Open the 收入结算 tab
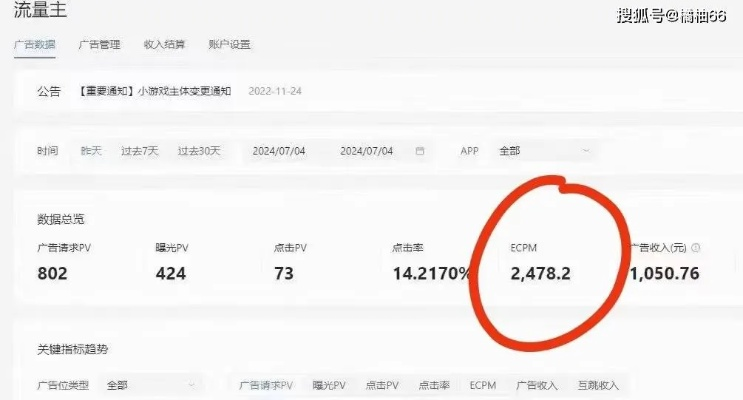Viewport: 743px width, 400px height. pos(164,45)
